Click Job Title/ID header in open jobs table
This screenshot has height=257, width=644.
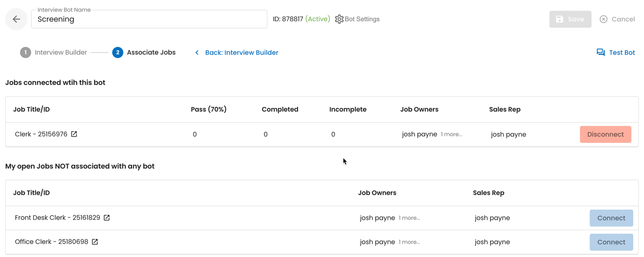(32, 193)
